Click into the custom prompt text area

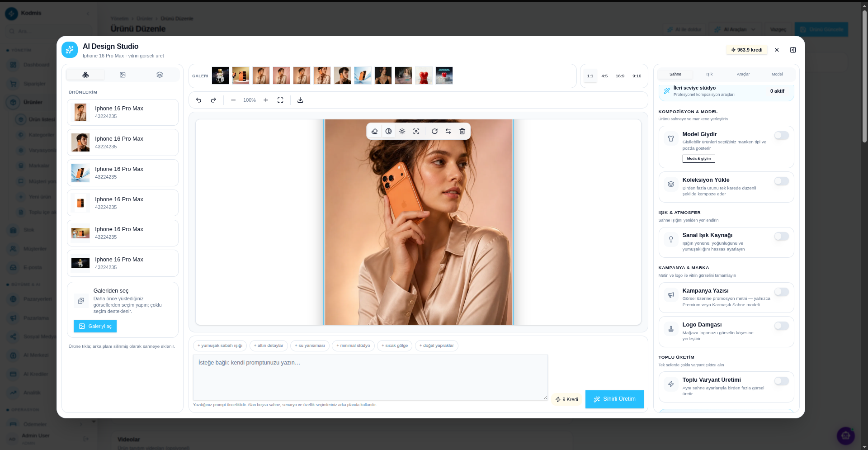tap(370, 377)
